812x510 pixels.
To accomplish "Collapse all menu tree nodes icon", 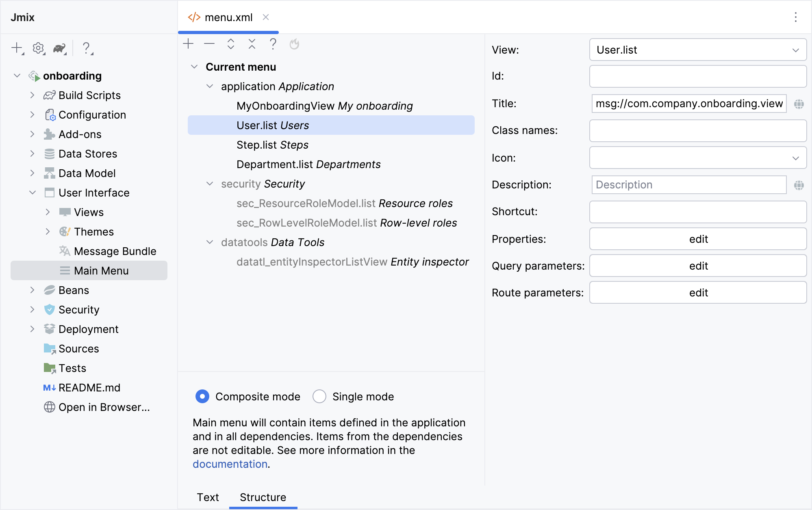I will coord(252,44).
